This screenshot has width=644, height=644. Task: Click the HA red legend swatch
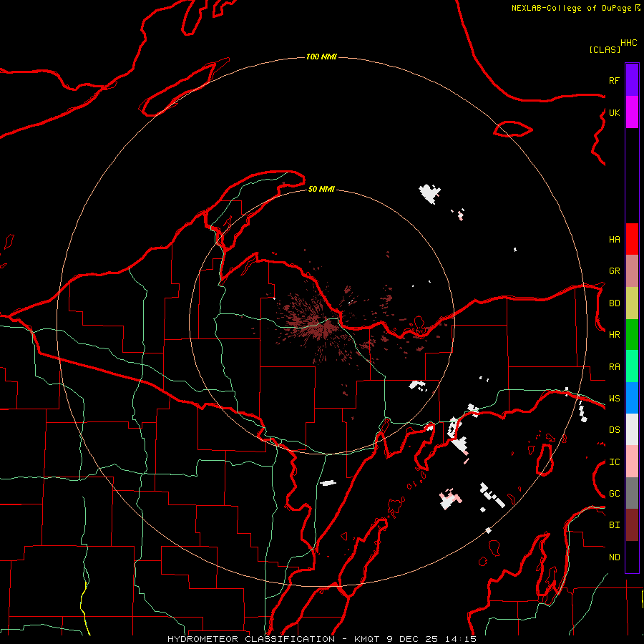[x=632, y=239]
